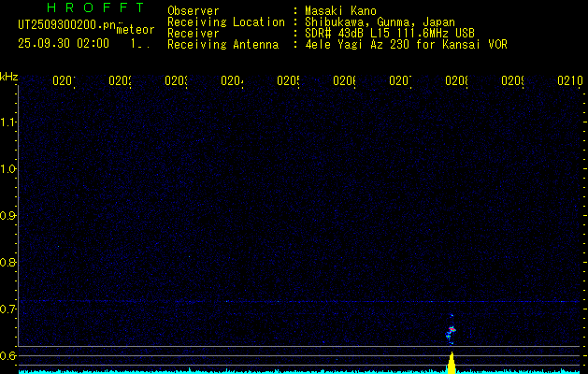Click the 1.0 frequency axis tick
Image resolution: width=588 pixels, height=374 pixels.
[x=9, y=168]
